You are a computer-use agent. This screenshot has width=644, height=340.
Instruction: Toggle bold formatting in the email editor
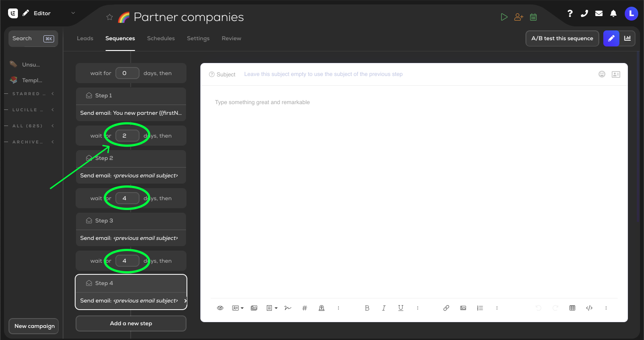click(x=367, y=308)
